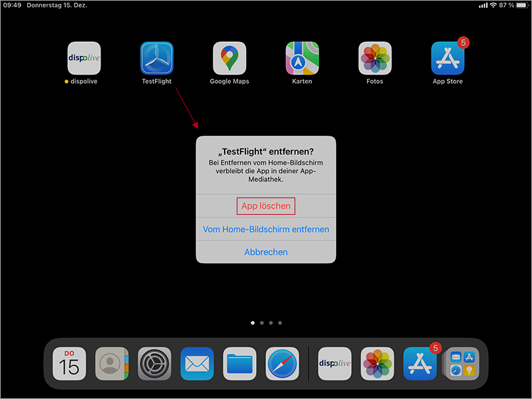Tap the second home screen page dot

tap(262, 323)
